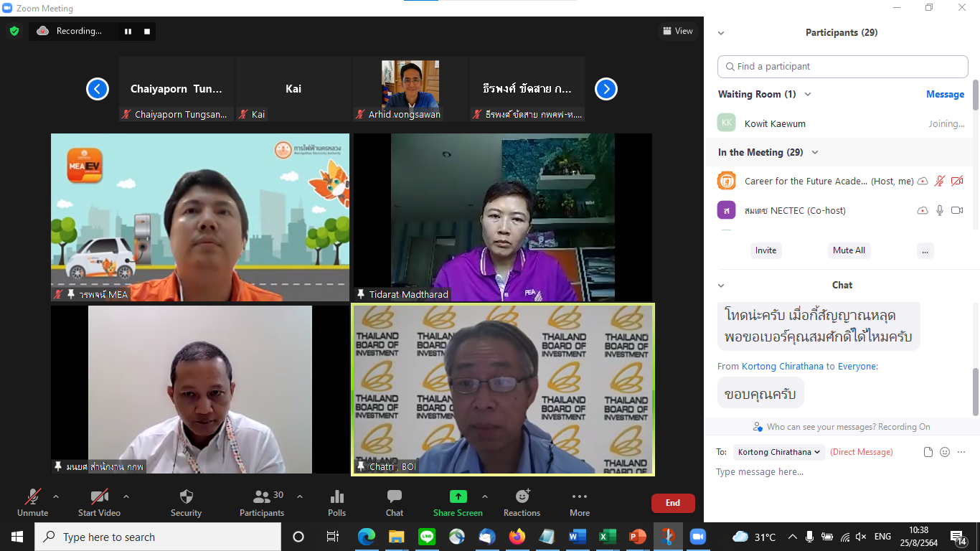Open the View layout menu
The width and height of the screenshot is (980, 551).
tap(678, 31)
